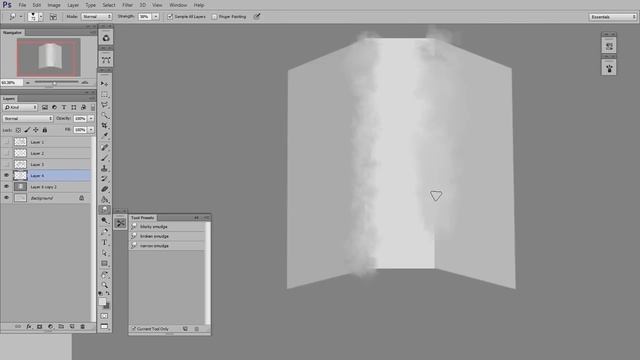Open the layer Kind filter dropdown

(x=20, y=107)
